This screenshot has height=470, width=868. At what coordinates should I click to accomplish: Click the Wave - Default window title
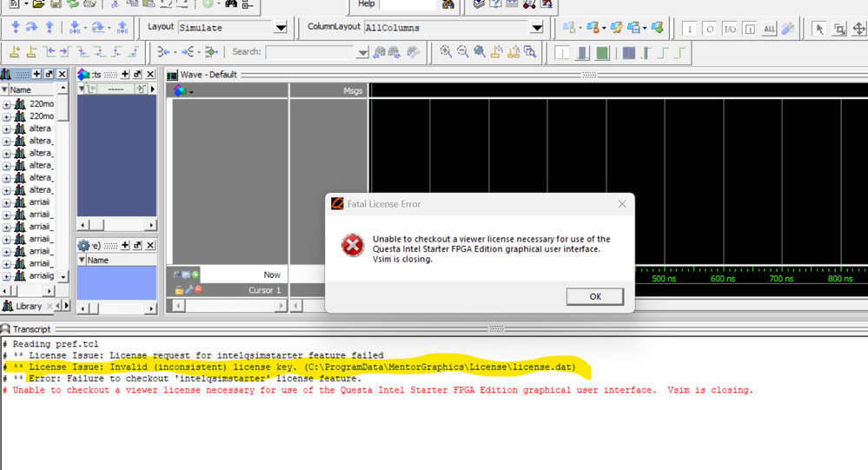coord(209,75)
